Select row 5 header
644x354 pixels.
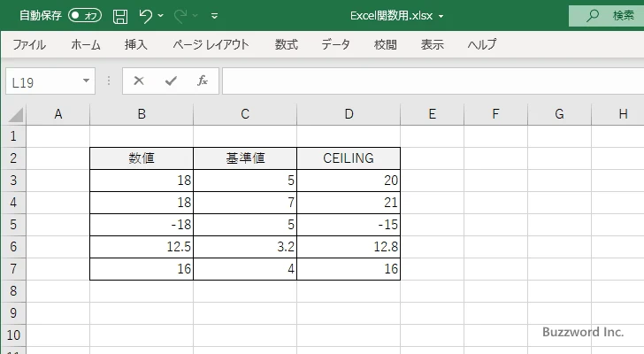point(13,225)
